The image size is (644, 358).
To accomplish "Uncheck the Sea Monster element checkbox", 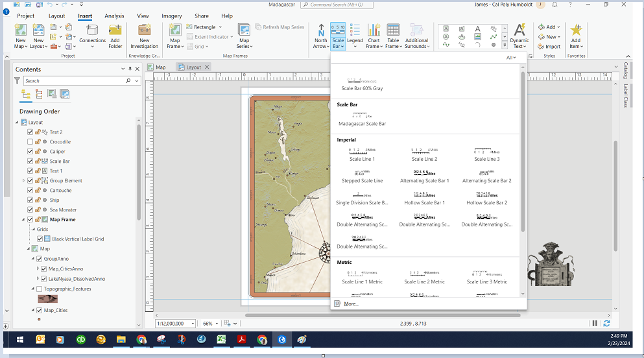I will coord(30,210).
